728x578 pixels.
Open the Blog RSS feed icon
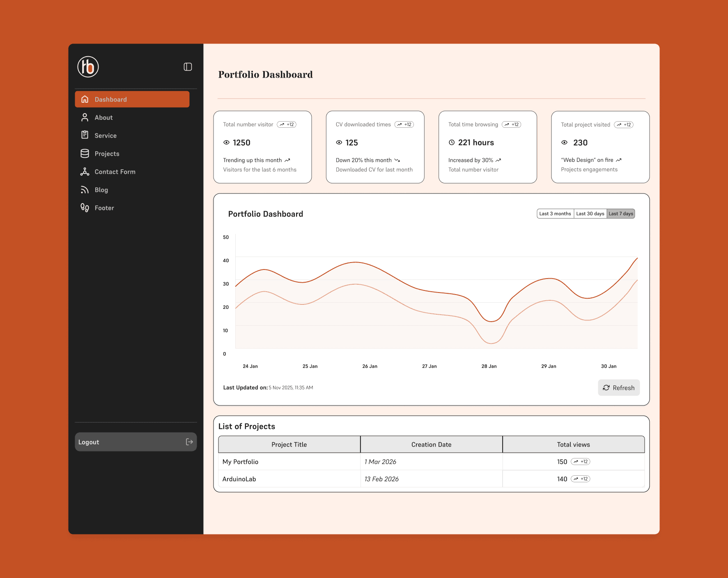point(85,189)
